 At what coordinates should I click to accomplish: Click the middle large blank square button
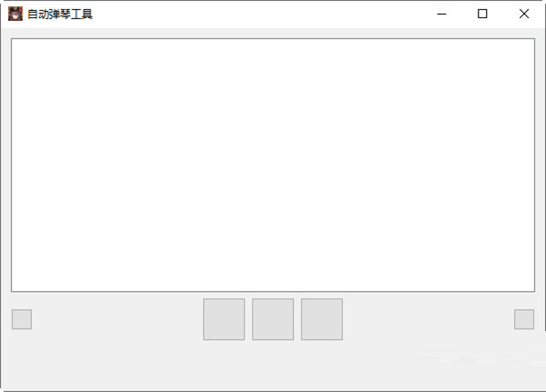coord(273,319)
